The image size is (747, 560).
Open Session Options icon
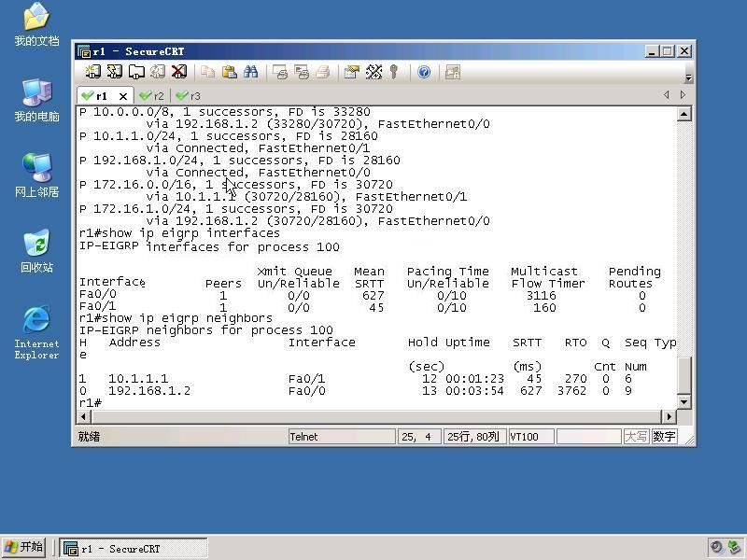(352, 72)
